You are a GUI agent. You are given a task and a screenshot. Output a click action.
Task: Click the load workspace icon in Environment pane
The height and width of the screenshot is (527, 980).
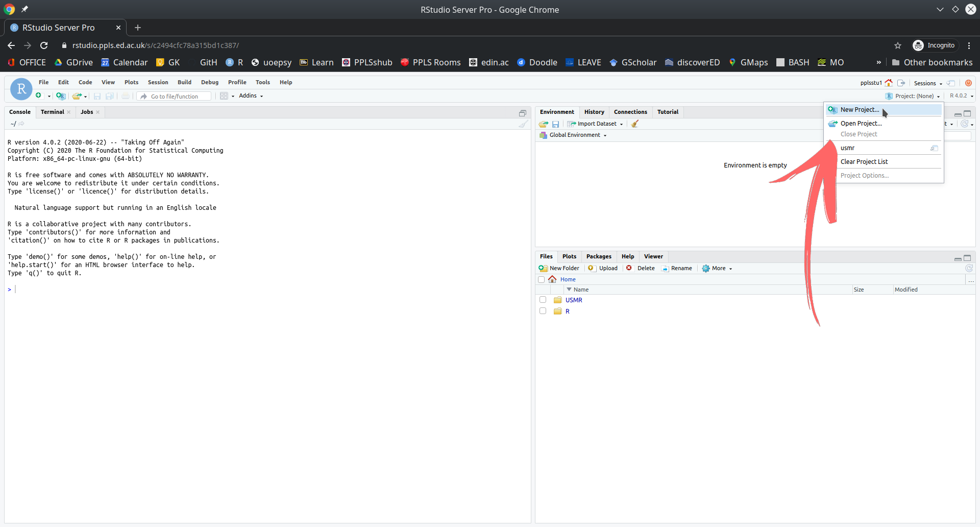[544, 124]
